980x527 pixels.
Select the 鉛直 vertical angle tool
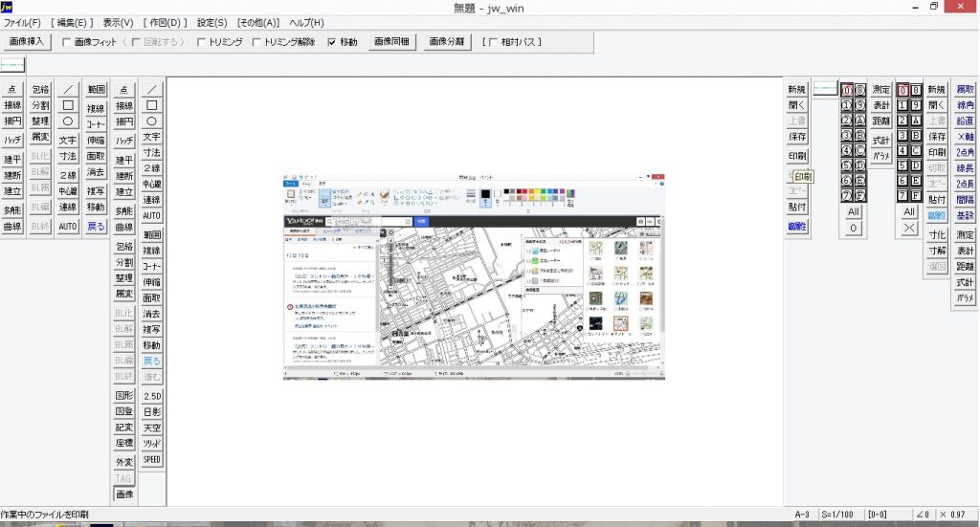click(x=965, y=121)
